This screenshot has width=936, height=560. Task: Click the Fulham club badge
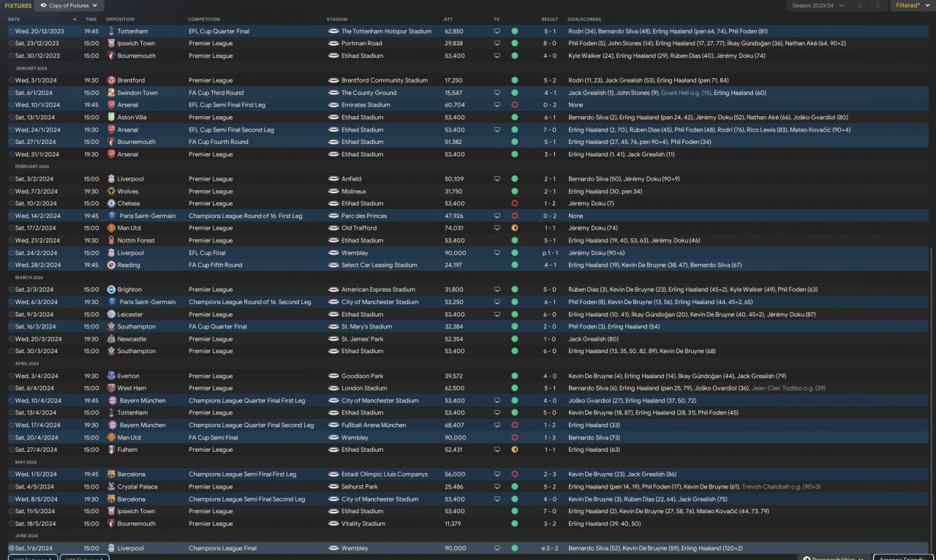[111, 450]
